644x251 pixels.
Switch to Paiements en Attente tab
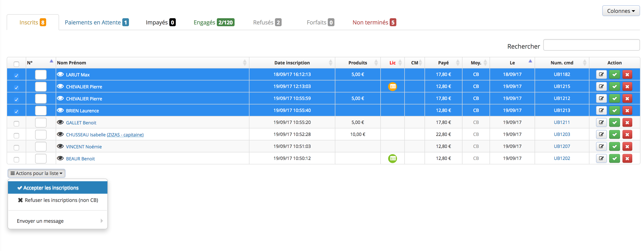97,22
